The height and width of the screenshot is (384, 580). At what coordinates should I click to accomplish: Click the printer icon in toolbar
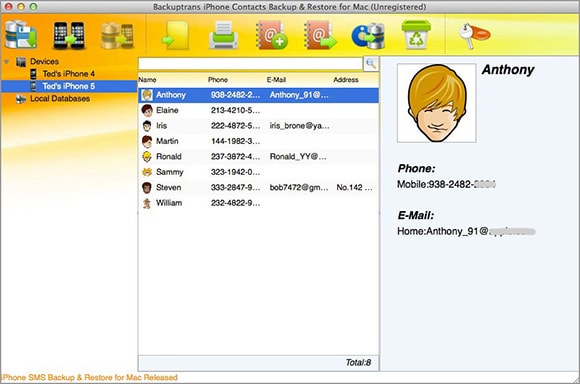click(223, 35)
